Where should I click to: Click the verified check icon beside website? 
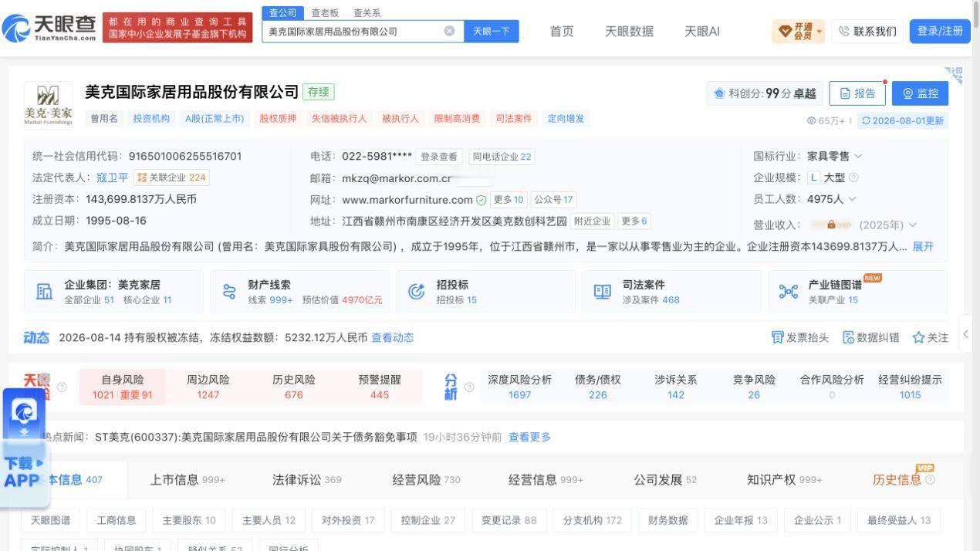pos(482,200)
